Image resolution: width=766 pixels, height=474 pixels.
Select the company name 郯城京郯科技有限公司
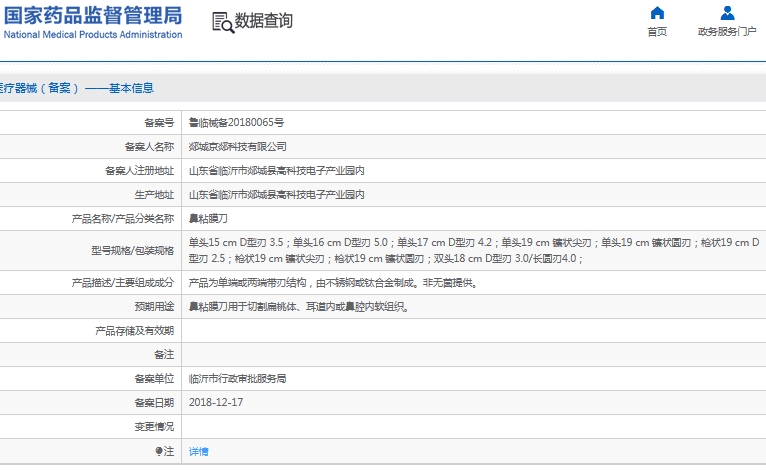[237, 147]
